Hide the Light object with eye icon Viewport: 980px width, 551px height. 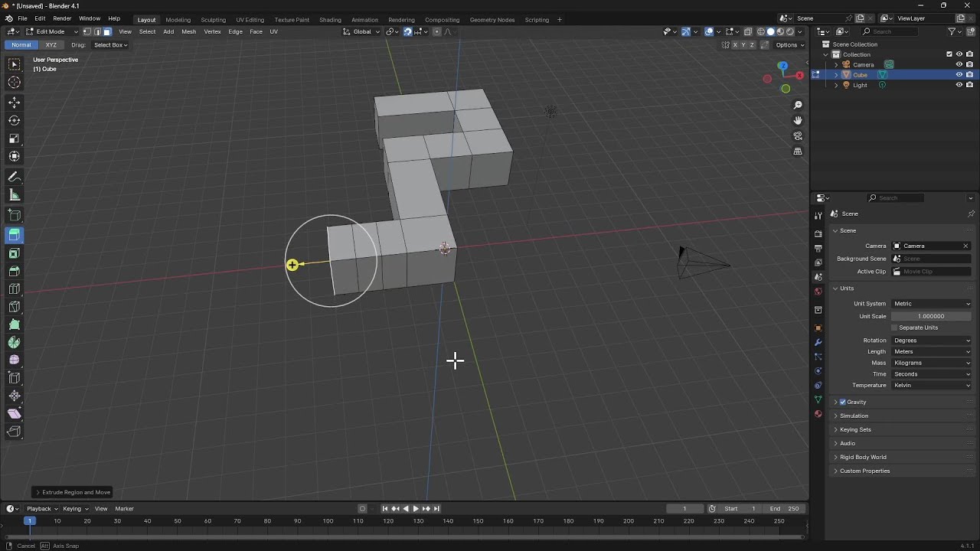(x=959, y=85)
